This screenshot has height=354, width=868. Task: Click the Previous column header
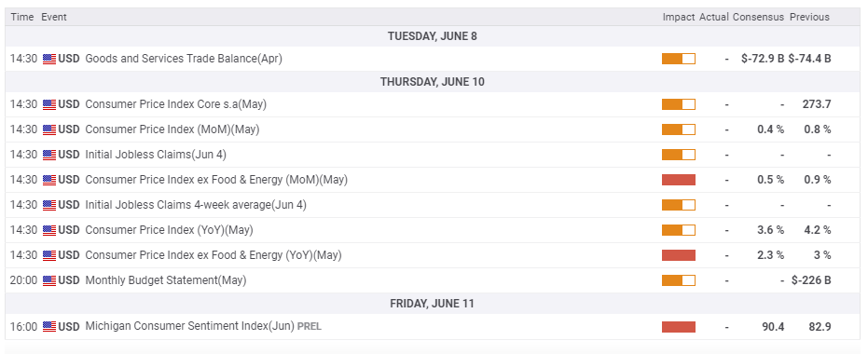click(x=809, y=17)
